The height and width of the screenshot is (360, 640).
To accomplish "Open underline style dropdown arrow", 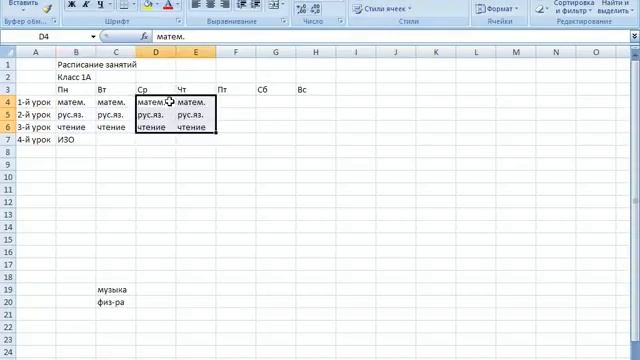I will click(110, 5).
